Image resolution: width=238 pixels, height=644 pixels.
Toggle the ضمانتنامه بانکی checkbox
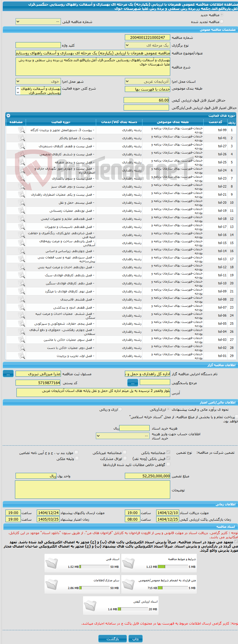click(168, 452)
